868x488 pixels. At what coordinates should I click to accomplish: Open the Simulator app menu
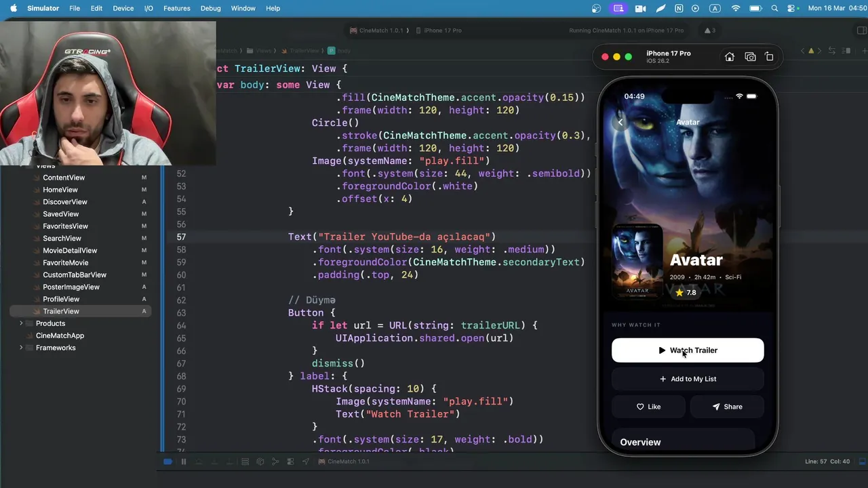click(x=43, y=8)
